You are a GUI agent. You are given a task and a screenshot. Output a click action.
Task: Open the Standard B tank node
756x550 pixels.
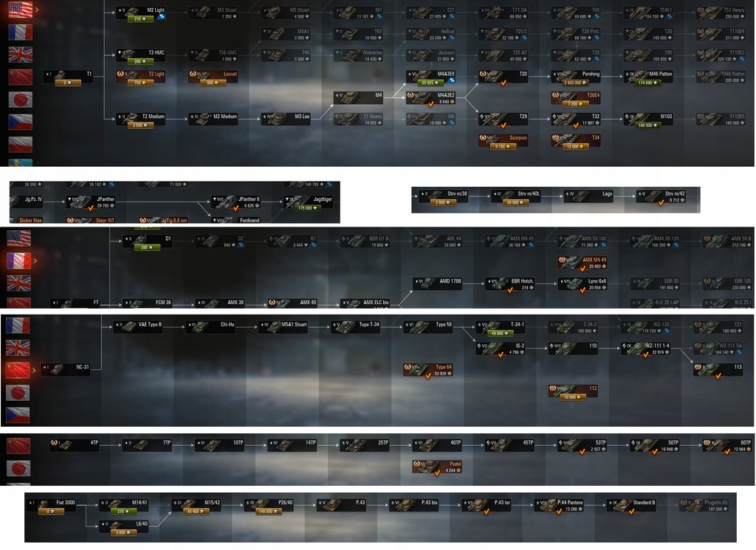(x=632, y=505)
